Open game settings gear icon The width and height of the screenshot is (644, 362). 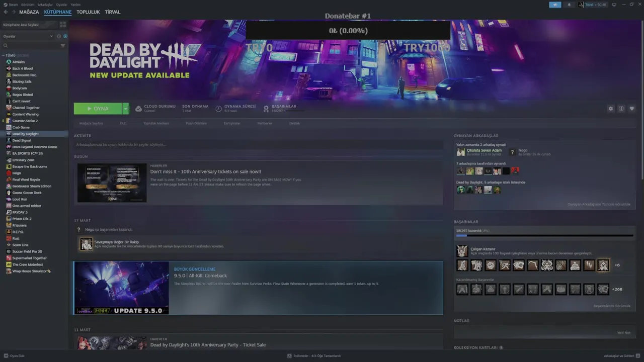[611, 109]
